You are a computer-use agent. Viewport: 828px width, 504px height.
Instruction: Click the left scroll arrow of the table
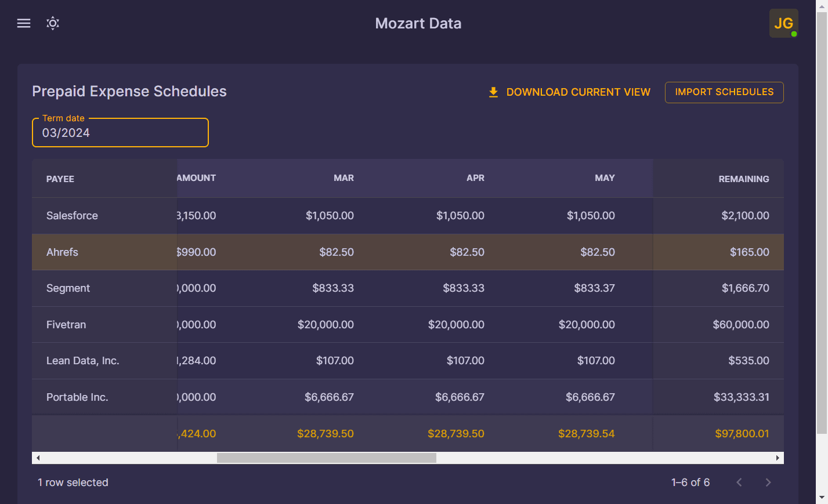[38, 457]
